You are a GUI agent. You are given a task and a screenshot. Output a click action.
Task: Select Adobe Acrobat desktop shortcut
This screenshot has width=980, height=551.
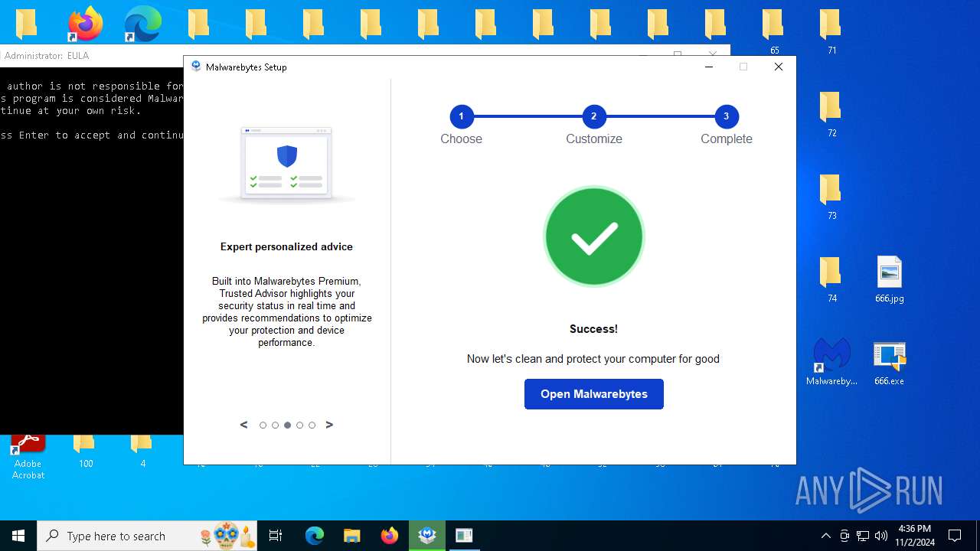(x=28, y=456)
